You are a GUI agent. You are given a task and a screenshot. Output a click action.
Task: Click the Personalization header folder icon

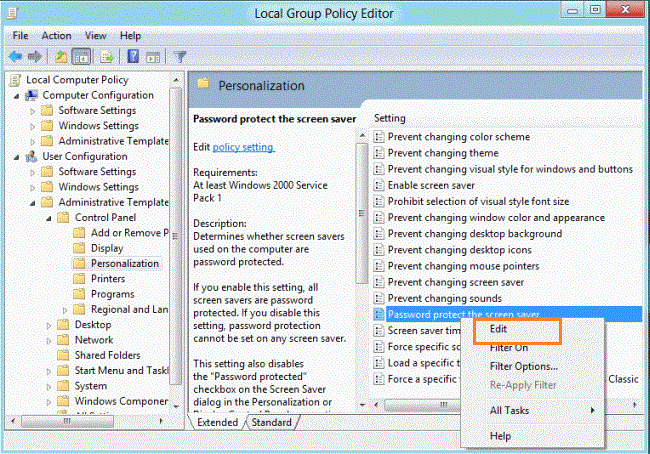203,84
